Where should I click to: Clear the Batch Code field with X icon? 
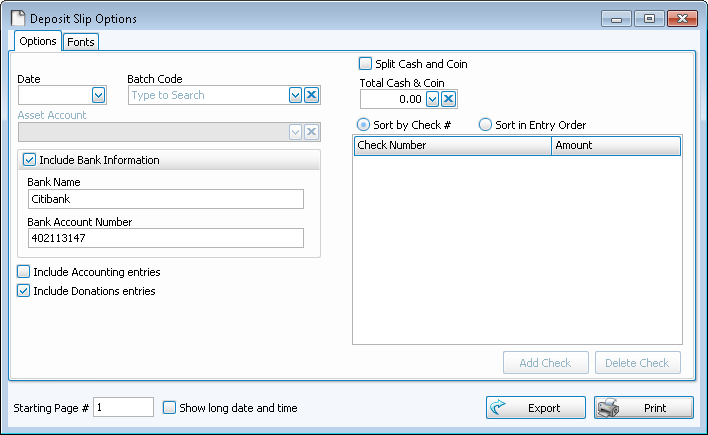tap(311, 95)
